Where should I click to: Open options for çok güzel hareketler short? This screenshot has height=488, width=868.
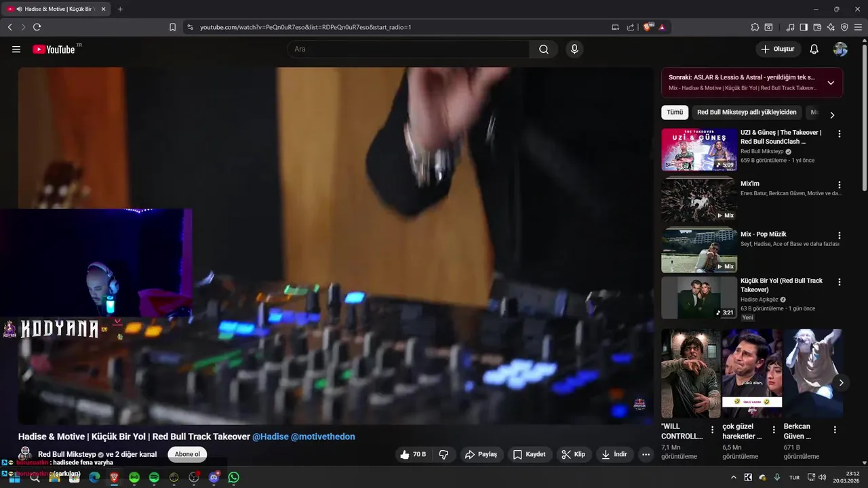click(x=774, y=430)
